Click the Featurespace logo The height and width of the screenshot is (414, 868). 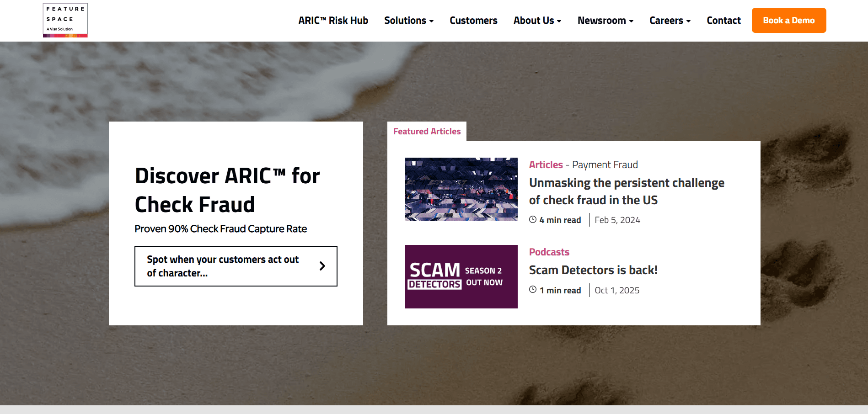[65, 20]
